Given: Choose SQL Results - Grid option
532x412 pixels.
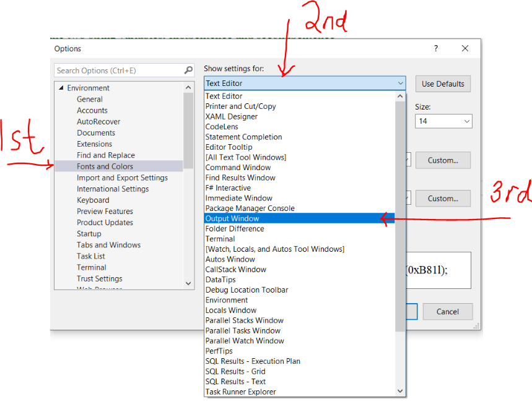Looking at the screenshot, I should point(300,371).
